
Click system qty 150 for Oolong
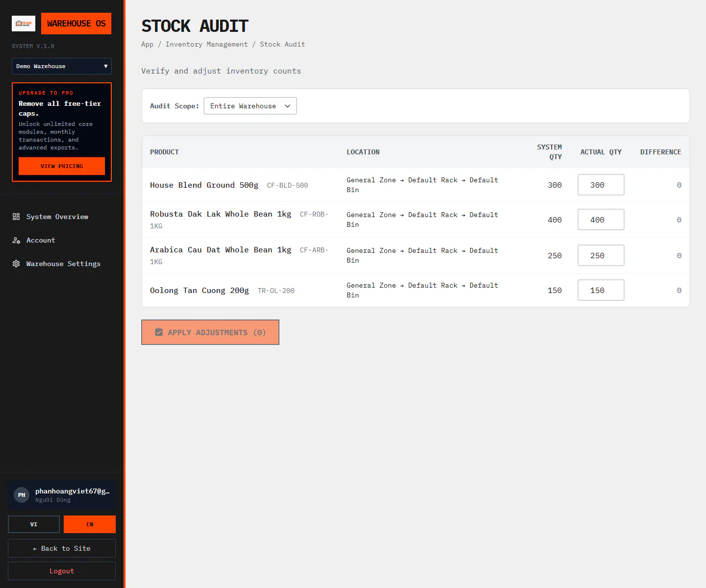pyautogui.click(x=555, y=290)
